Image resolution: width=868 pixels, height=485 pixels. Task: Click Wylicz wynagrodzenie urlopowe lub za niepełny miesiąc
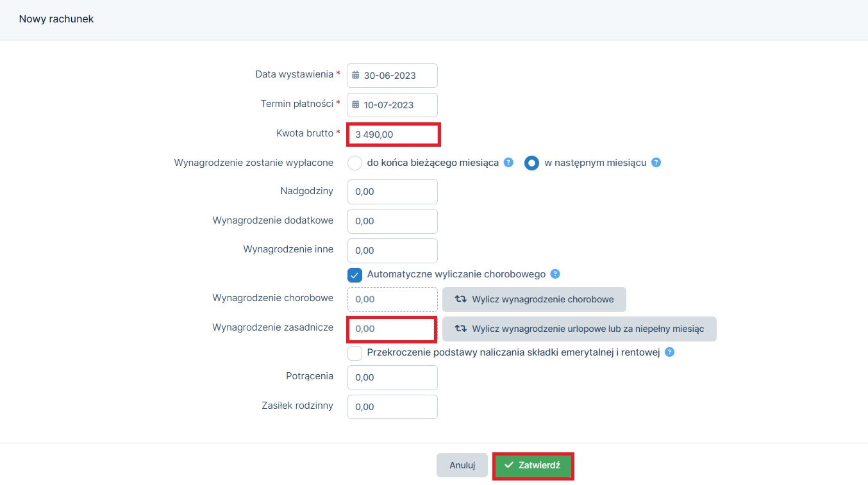(580, 329)
